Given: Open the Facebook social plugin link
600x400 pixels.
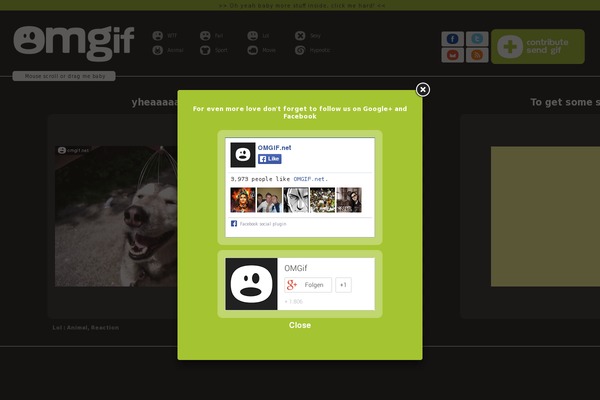Looking at the screenshot, I should click(x=263, y=224).
